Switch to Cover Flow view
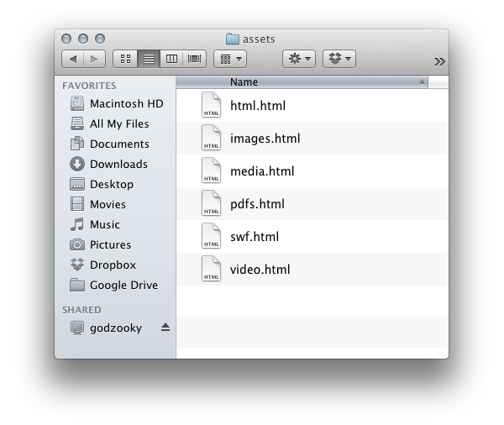The height and width of the screenshot is (425, 504). (194, 59)
